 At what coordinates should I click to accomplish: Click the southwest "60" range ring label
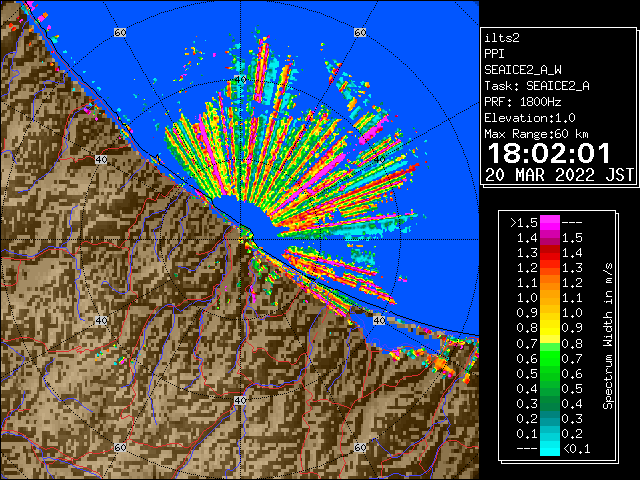click(x=120, y=447)
